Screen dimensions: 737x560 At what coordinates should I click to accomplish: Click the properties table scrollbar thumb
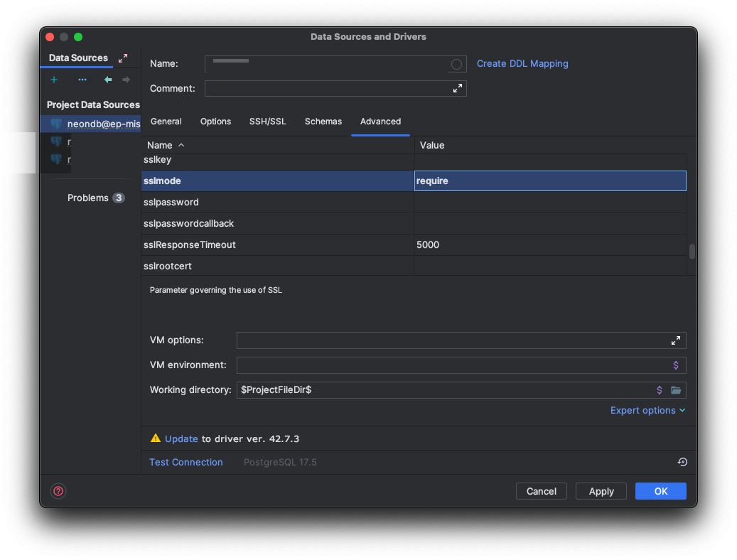click(x=692, y=251)
